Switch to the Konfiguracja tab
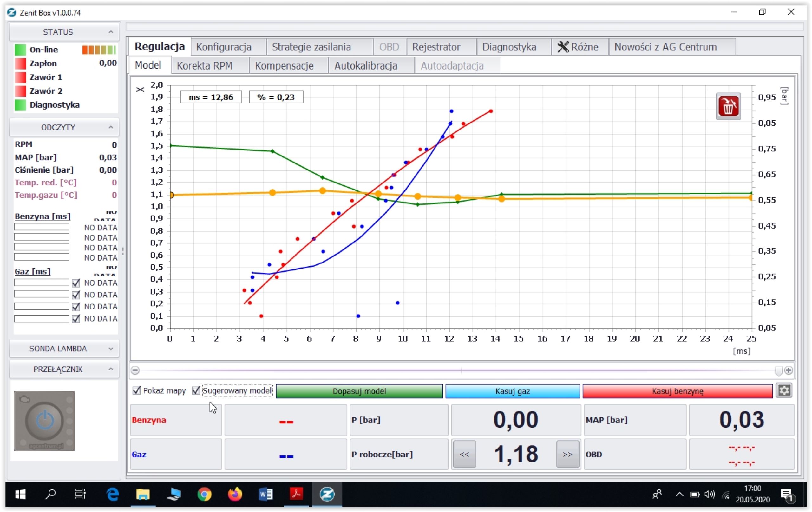Image resolution: width=812 pixels, height=512 pixels. click(224, 47)
